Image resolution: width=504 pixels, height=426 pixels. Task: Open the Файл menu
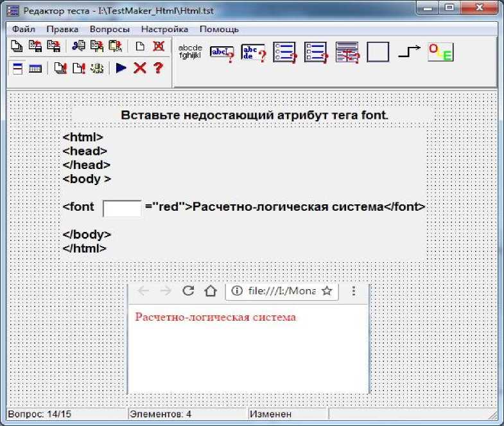point(24,30)
